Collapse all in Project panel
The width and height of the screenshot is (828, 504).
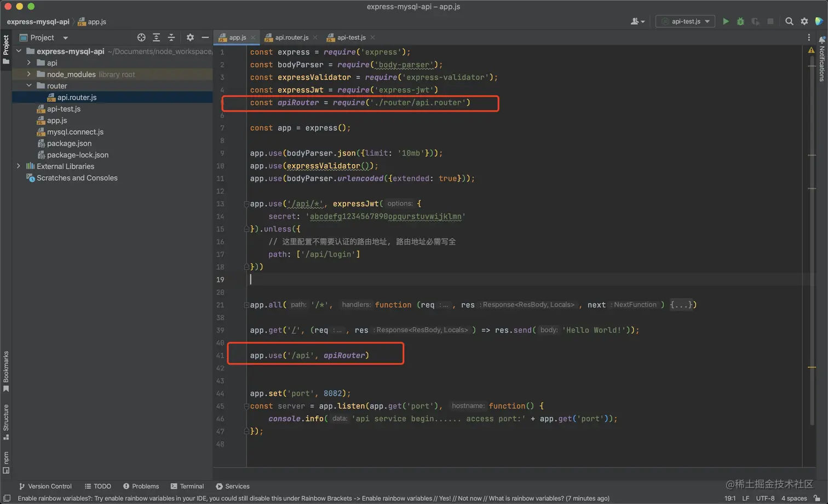pyautogui.click(x=171, y=38)
